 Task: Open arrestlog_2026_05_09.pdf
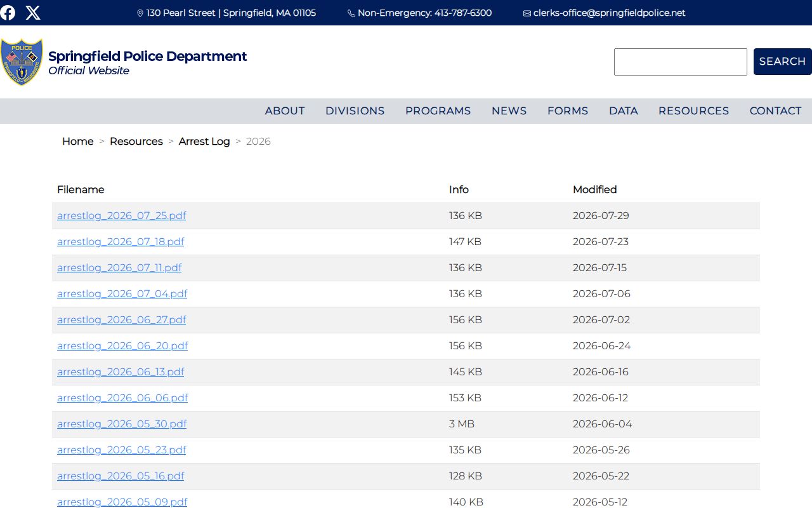[x=122, y=502]
